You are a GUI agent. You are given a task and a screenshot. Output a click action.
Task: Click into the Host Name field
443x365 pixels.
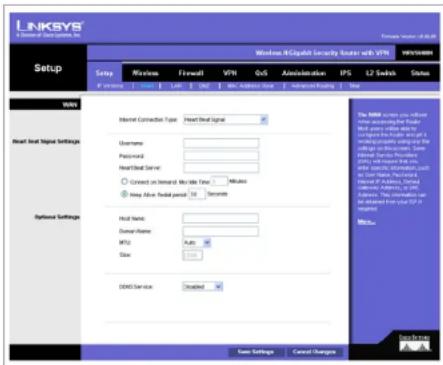click(220, 219)
